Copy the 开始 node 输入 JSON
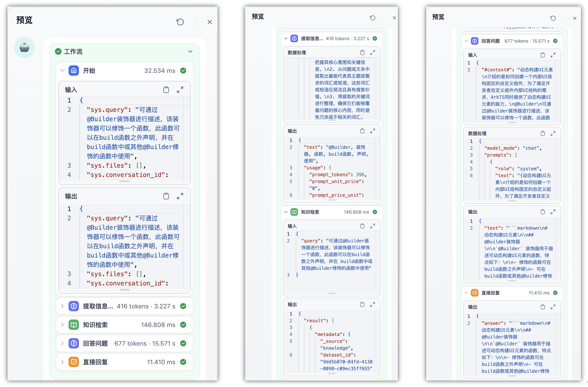588x387 pixels. tap(166, 90)
